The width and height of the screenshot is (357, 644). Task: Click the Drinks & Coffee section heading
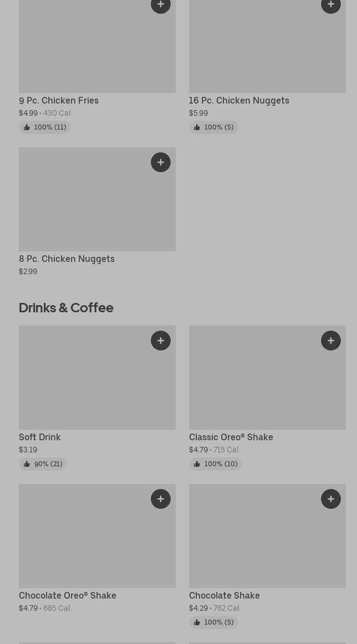66,308
